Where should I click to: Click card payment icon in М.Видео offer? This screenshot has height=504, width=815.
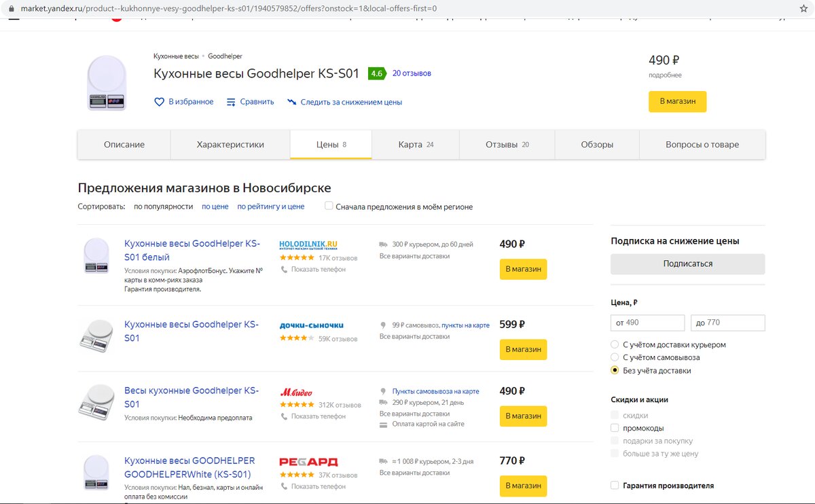coord(384,425)
